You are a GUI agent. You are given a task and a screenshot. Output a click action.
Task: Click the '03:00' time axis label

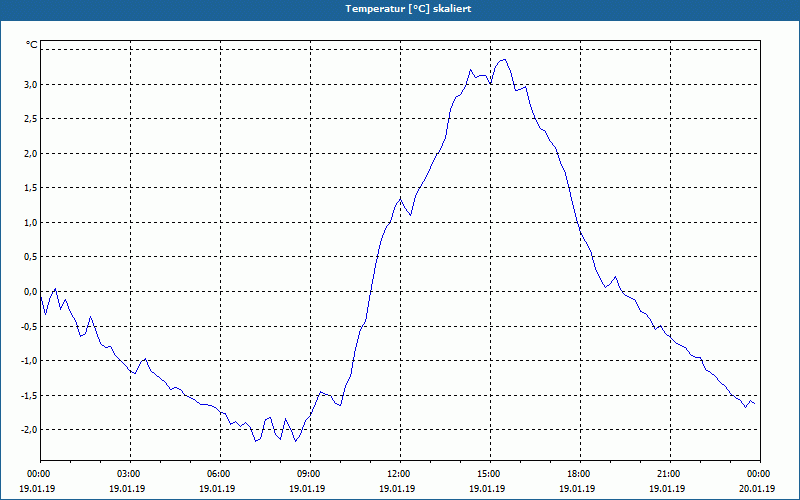click(131, 474)
